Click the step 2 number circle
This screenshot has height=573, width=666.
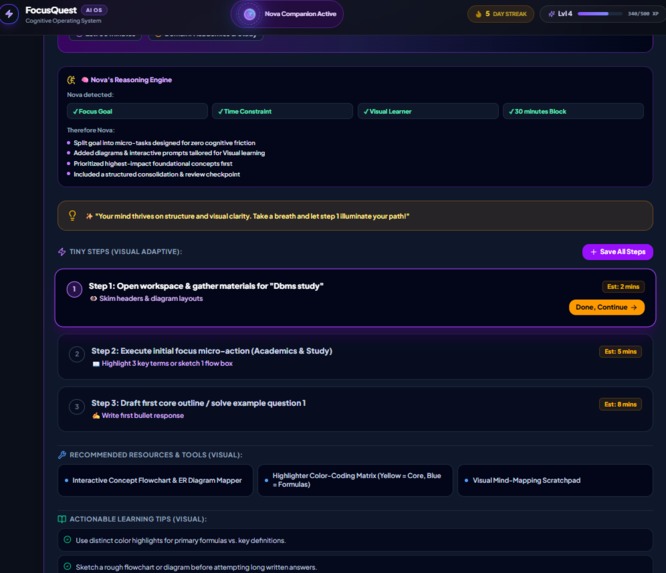coord(77,354)
